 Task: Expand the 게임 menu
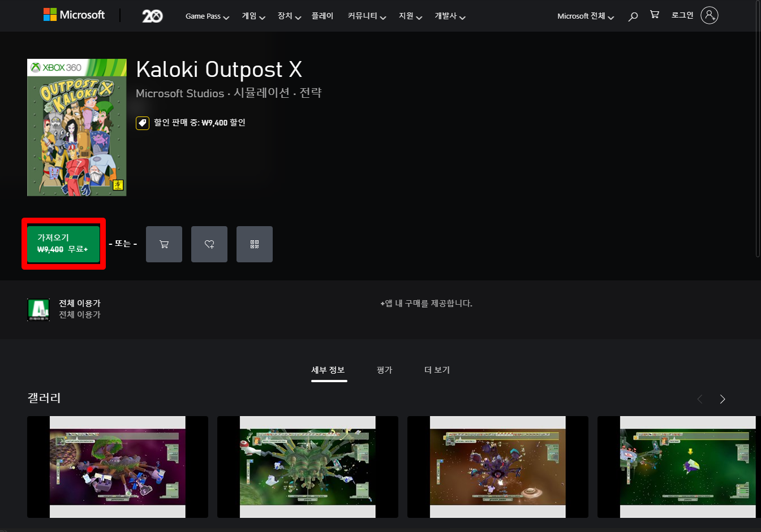pos(253,16)
